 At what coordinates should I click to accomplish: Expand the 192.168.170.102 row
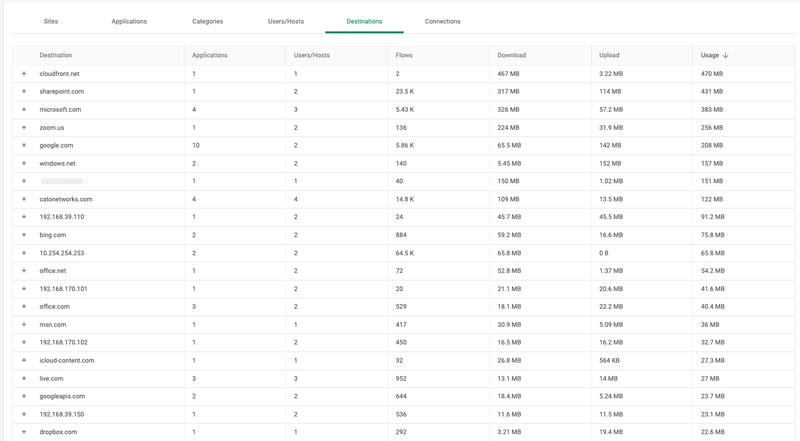[x=24, y=342]
